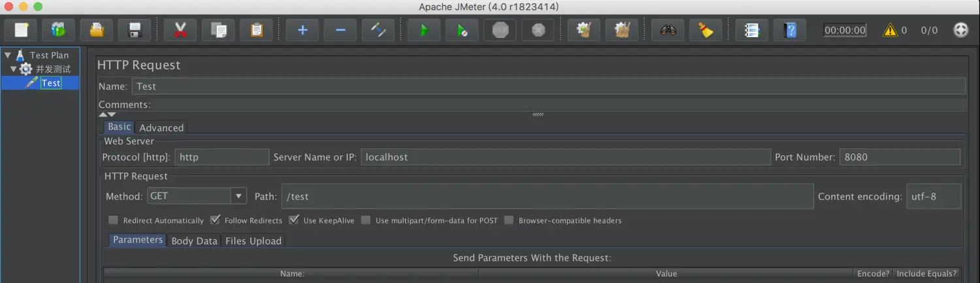Enable Use multipart/form-data for POST
The width and height of the screenshot is (980, 283).
pos(366,220)
